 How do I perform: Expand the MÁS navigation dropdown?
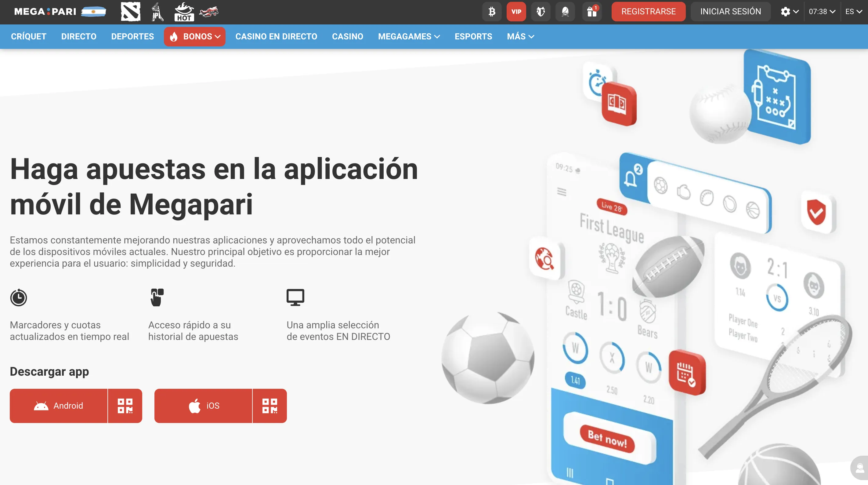(520, 36)
